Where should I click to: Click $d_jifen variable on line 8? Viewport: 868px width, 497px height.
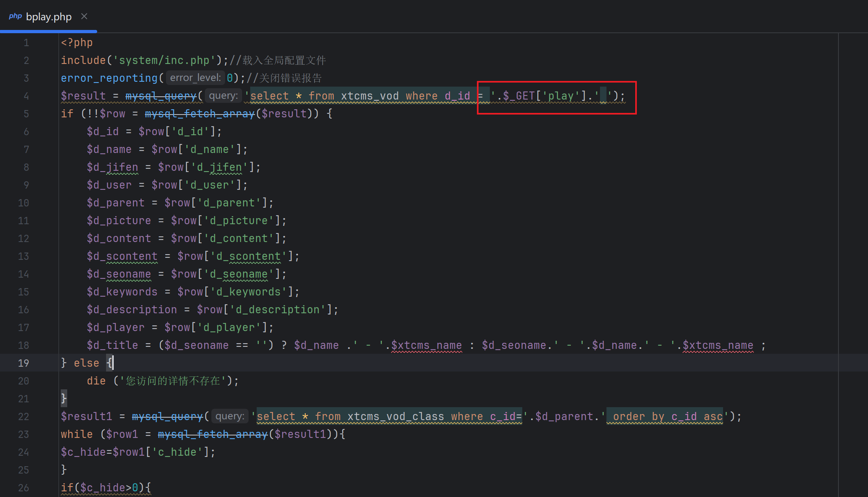(113, 167)
